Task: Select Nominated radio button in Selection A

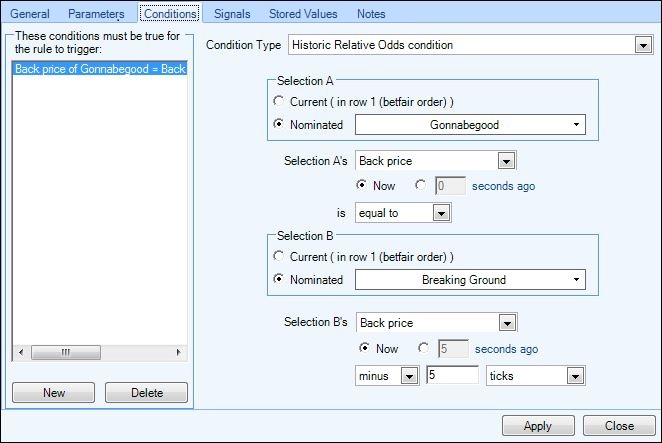Action: 278,124
